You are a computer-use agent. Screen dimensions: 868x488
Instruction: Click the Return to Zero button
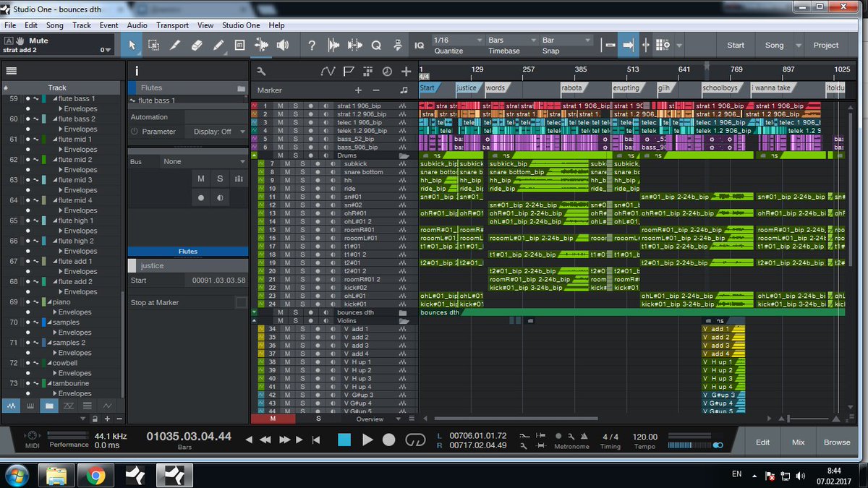(316, 440)
